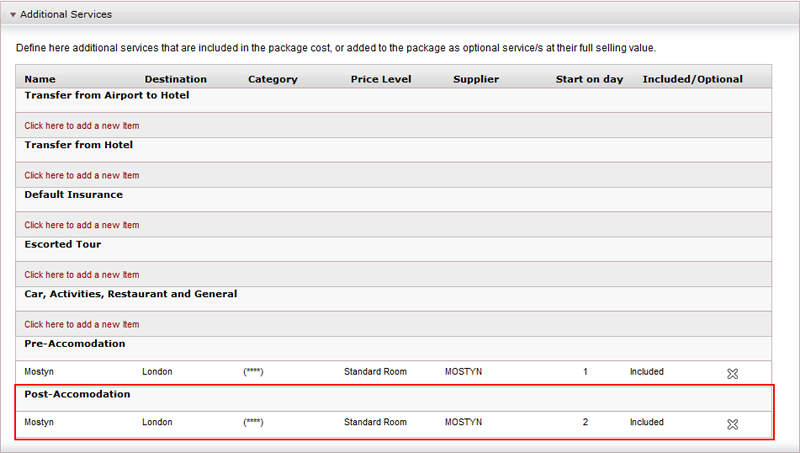Click the Category column header
Screen dimensions: 800x453
click(272, 79)
